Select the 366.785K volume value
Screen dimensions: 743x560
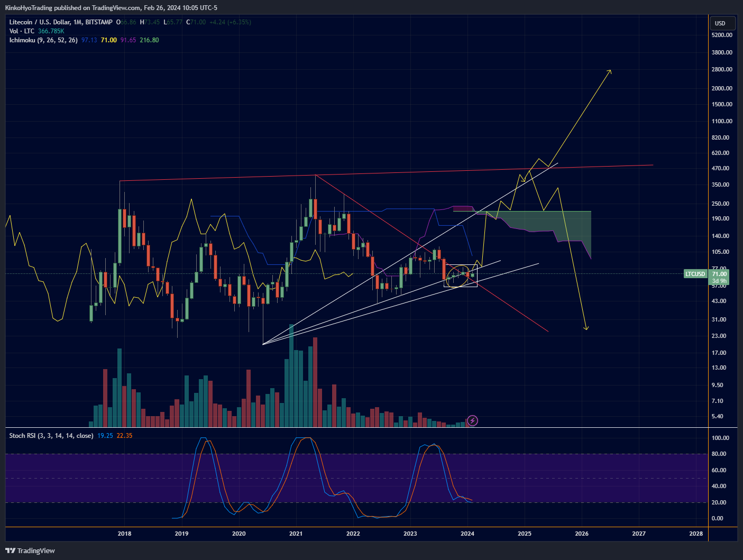(51, 31)
